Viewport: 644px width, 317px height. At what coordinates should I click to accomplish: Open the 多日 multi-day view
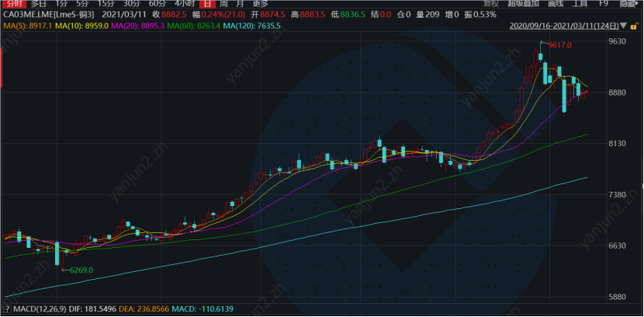point(40,4)
